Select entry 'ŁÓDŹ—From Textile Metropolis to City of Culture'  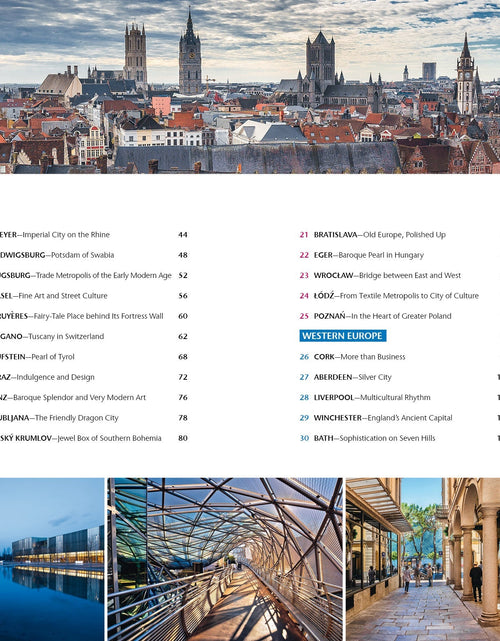click(x=396, y=296)
